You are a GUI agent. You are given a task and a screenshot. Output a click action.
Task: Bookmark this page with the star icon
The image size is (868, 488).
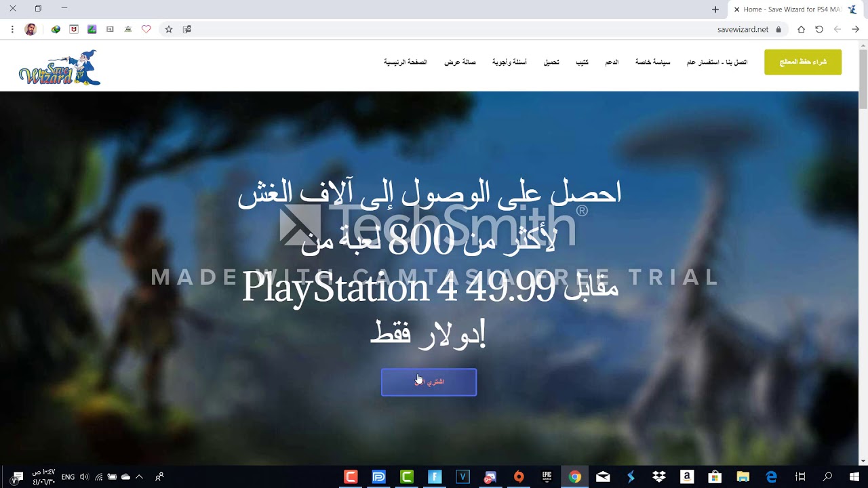point(169,29)
